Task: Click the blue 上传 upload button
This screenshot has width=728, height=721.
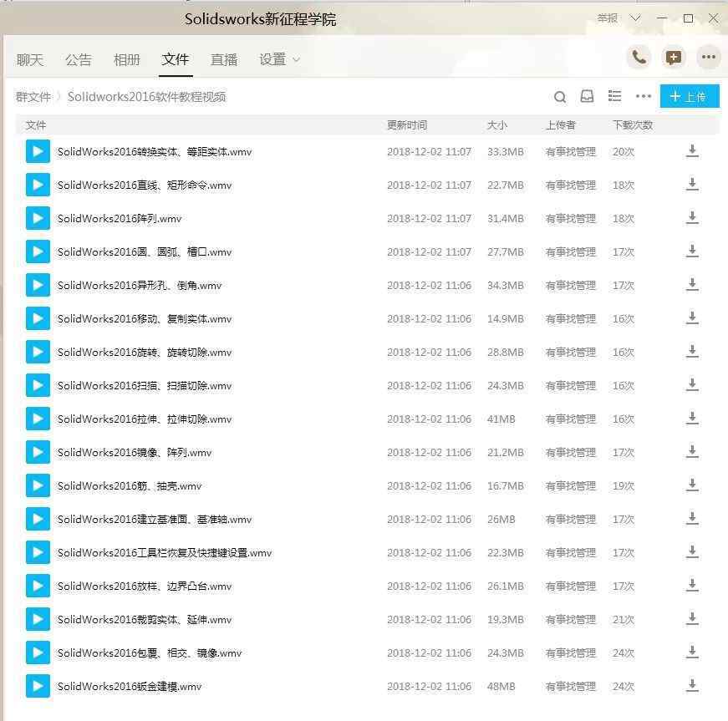Action: coord(690,96)
